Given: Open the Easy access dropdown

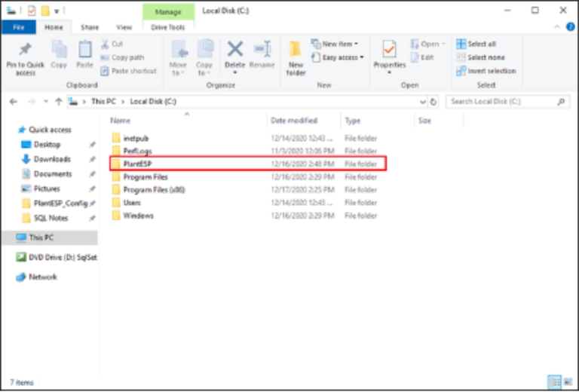Looking at the screenshot, I should click(x=338, y=57).
